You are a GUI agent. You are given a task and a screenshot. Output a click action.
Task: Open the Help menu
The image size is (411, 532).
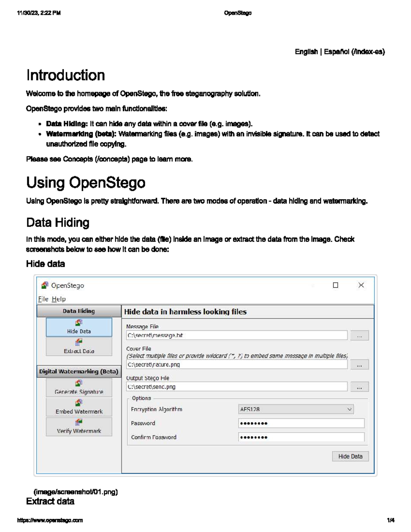[59, 299]
